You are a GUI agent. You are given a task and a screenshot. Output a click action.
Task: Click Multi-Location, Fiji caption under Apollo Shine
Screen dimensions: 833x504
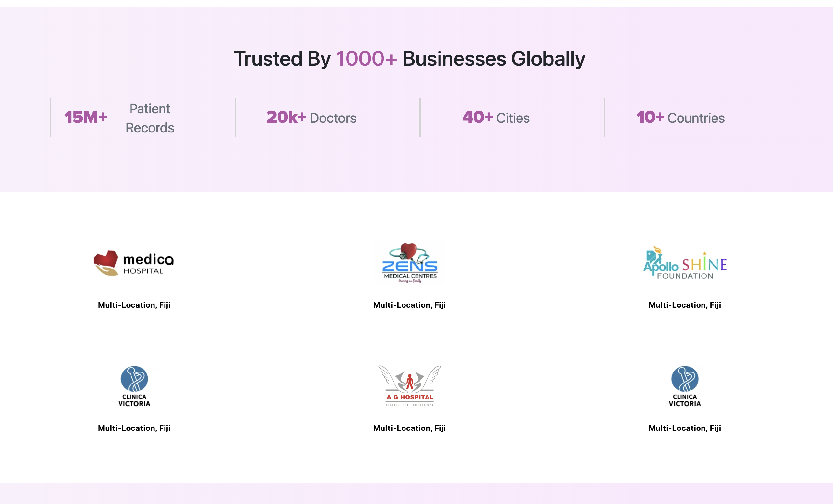click(x=685, y=305)
